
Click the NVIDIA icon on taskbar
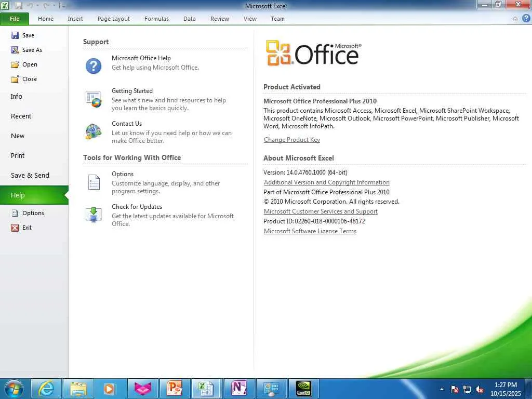[x=303, y=389]
